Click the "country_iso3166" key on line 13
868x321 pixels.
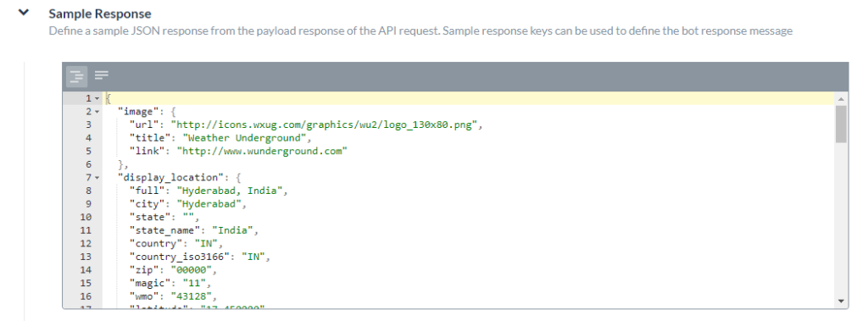[x=180, y=257]
